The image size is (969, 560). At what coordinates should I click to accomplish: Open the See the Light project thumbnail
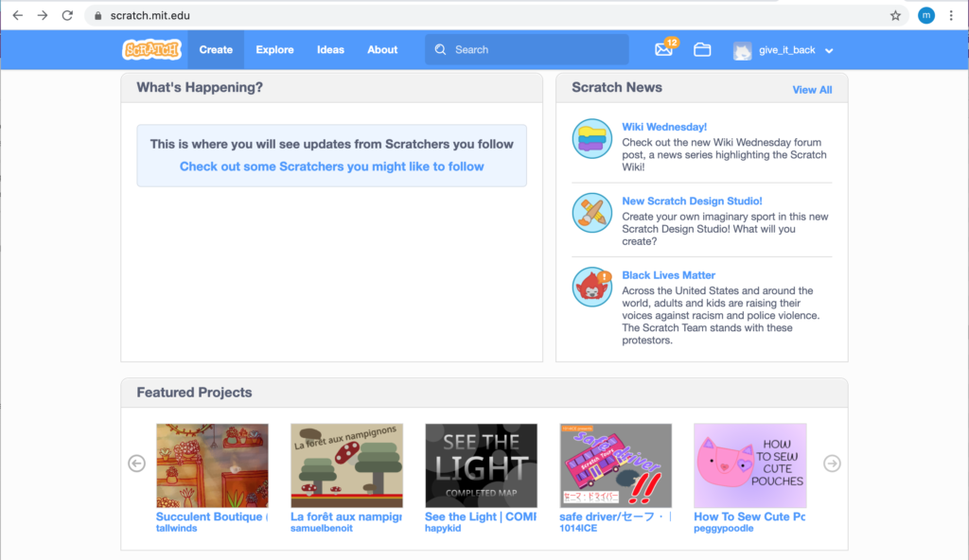481,465
